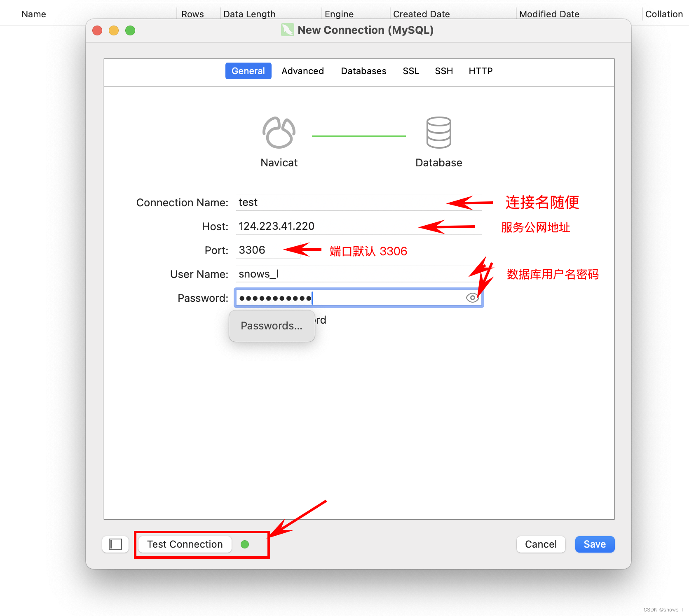Viewport: 689px width, 616px height.
Task: Click the Navicat app icon in title bar
Action: 288,30
